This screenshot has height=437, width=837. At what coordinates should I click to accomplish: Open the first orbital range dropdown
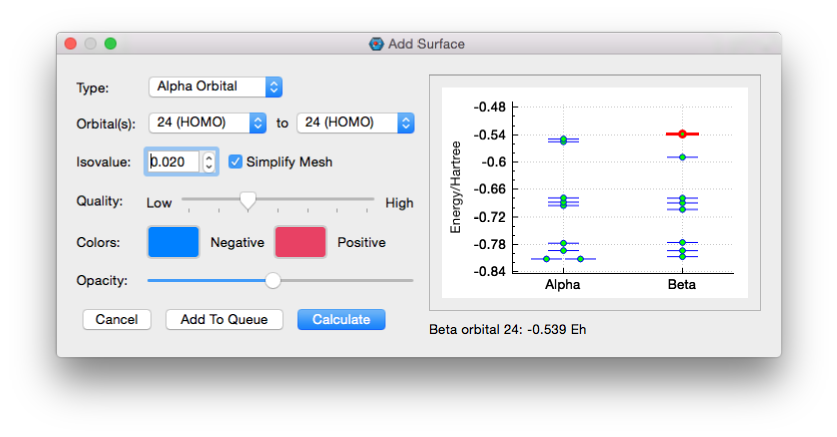207,123
